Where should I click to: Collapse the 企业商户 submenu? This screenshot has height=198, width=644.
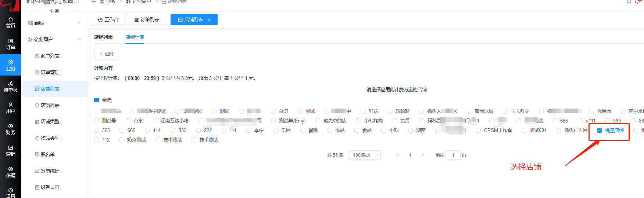point(54,39)
